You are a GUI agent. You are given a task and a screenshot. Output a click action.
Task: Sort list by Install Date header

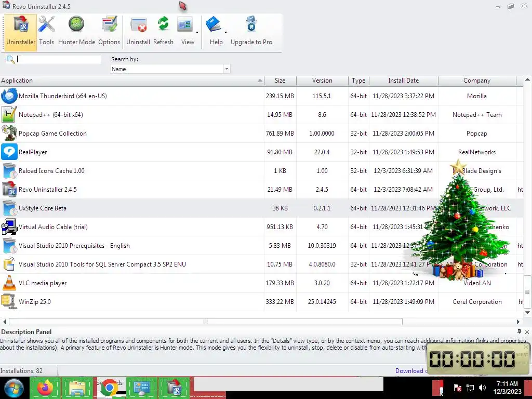(403, 81)
